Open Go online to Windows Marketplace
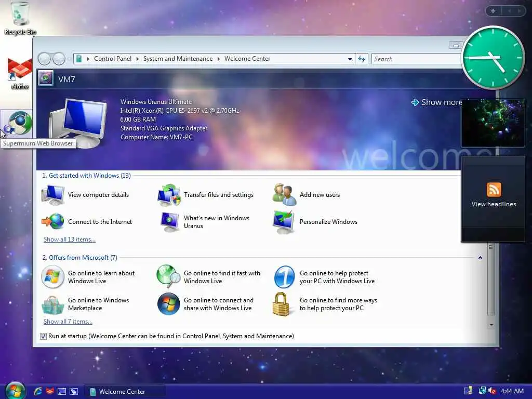 coord(85,304)
